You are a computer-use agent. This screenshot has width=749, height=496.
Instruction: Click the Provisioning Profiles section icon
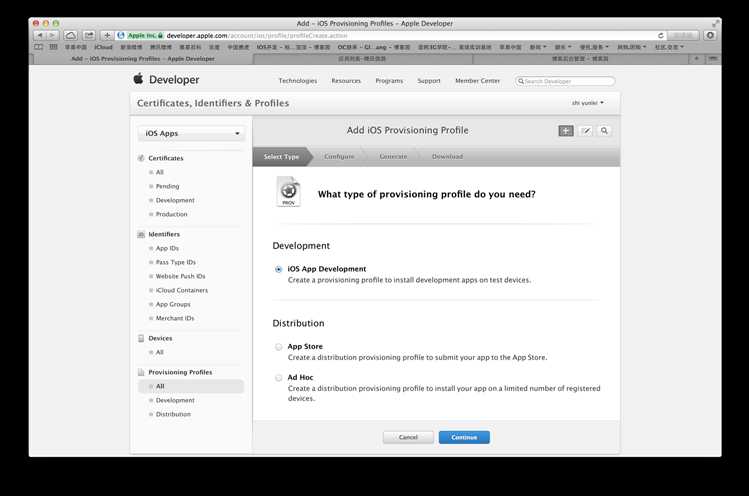click(x=141, y=372)
